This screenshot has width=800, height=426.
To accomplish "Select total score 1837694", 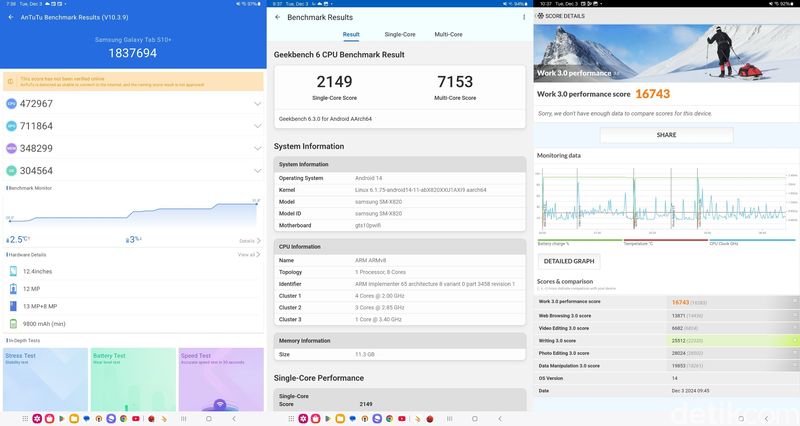I will [x=133, y=53].
